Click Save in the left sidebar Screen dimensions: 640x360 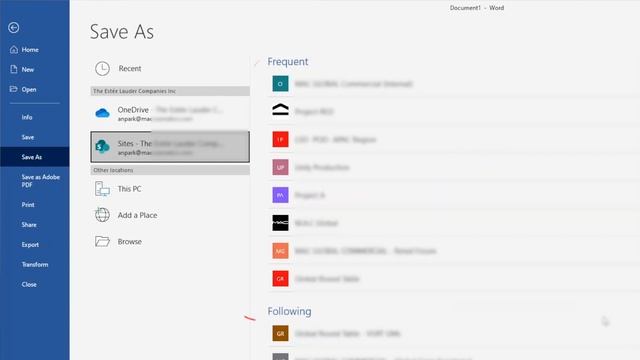(x=28, y=137)
